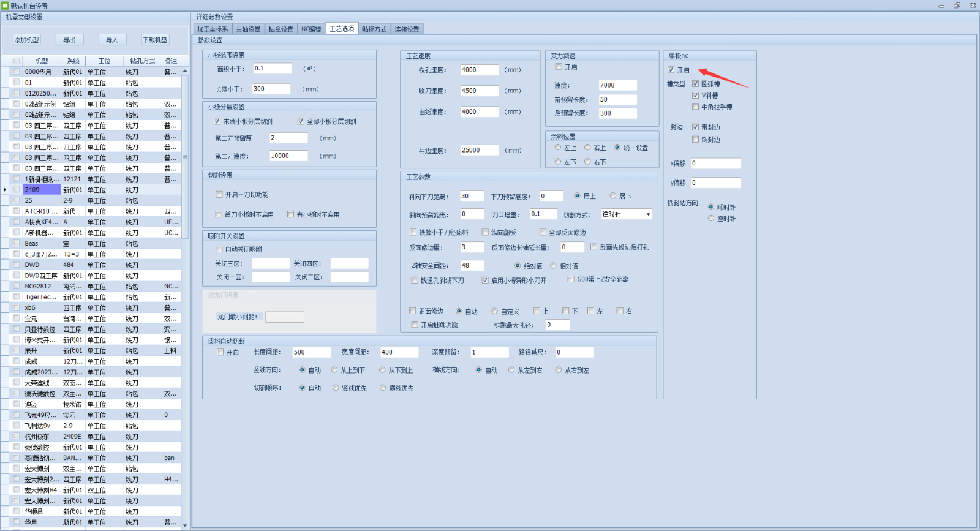Click the green app icon in title bar
The width and height of the screenshot is (980, 531).
[6, 6]
